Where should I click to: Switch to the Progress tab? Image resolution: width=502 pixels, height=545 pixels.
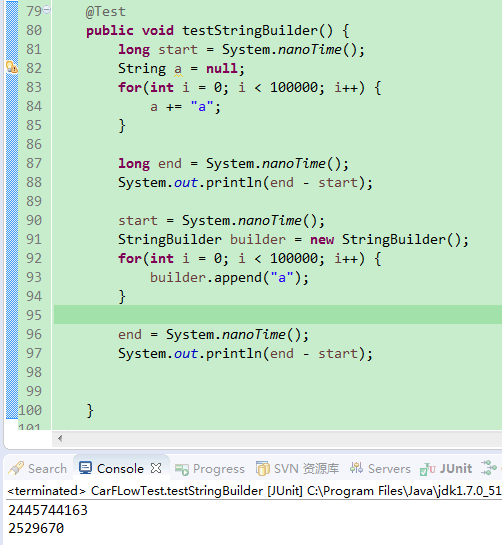210,469
